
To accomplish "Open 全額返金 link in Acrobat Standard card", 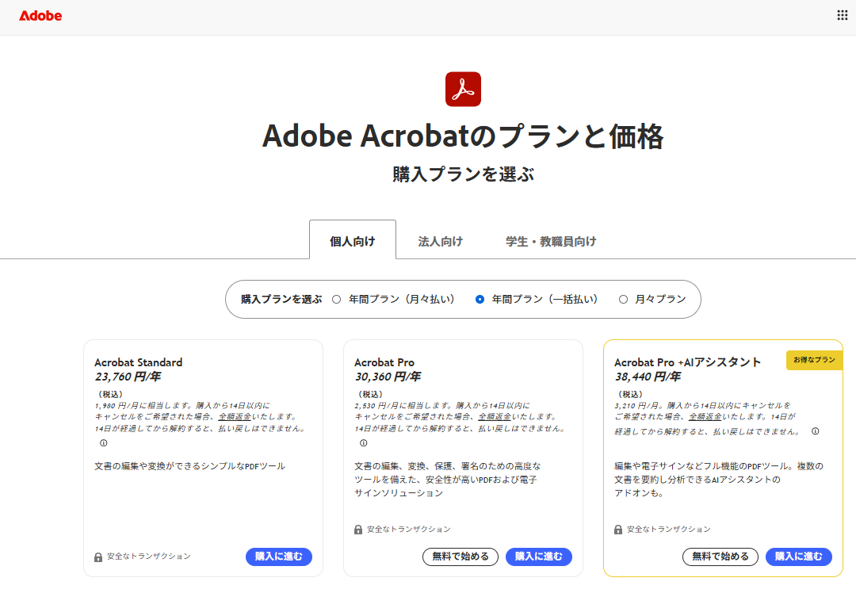I will click(x=235, y=417).
